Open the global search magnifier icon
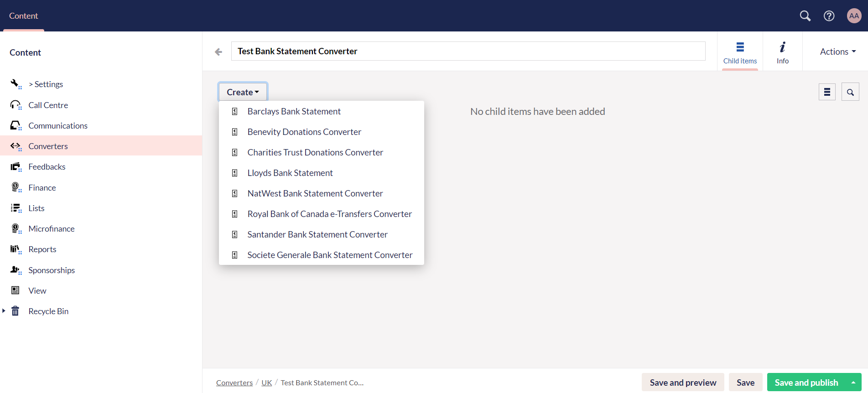The width and height of the screenshot is (868, 393). (x=805, y=16)
